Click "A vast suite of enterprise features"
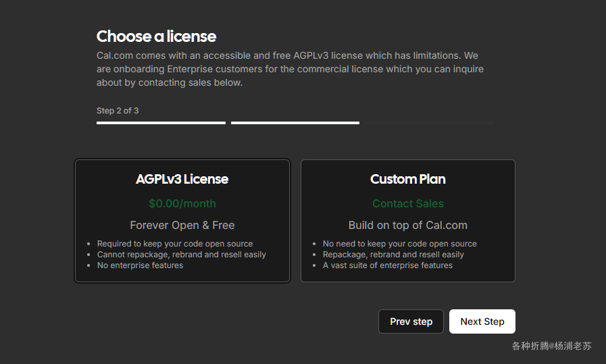This screenshot has width=606, height=364. pyautogui.click(x=387, y=265)
